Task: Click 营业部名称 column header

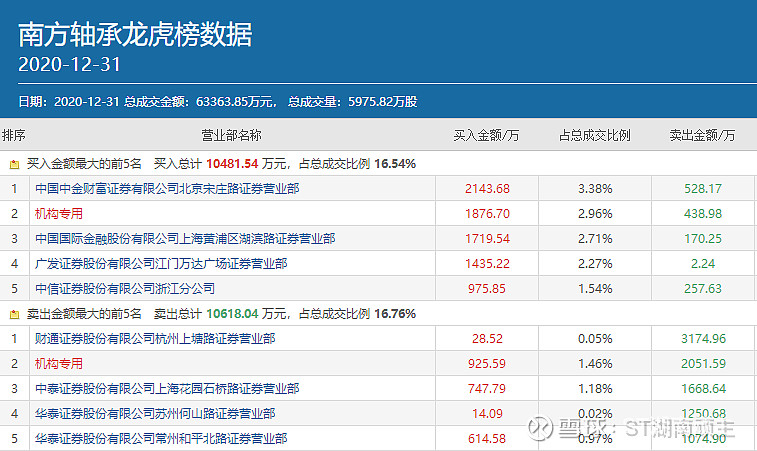Action: point(231,135)
